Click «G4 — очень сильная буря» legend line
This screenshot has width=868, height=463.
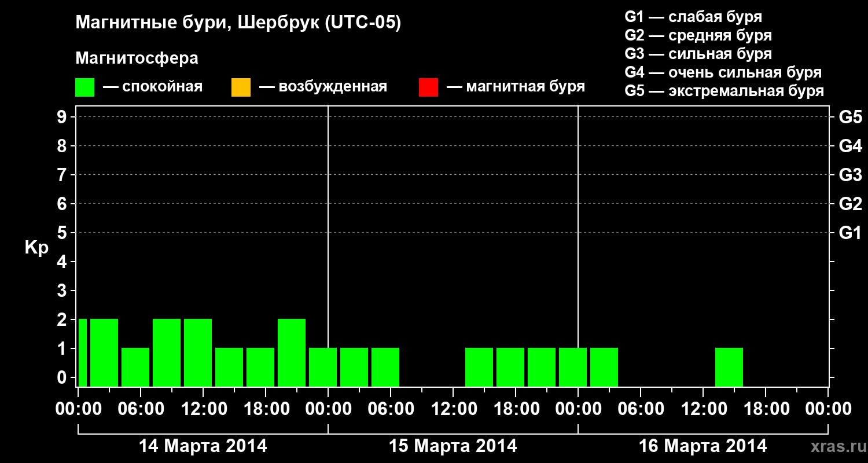(x=723, y=72)
